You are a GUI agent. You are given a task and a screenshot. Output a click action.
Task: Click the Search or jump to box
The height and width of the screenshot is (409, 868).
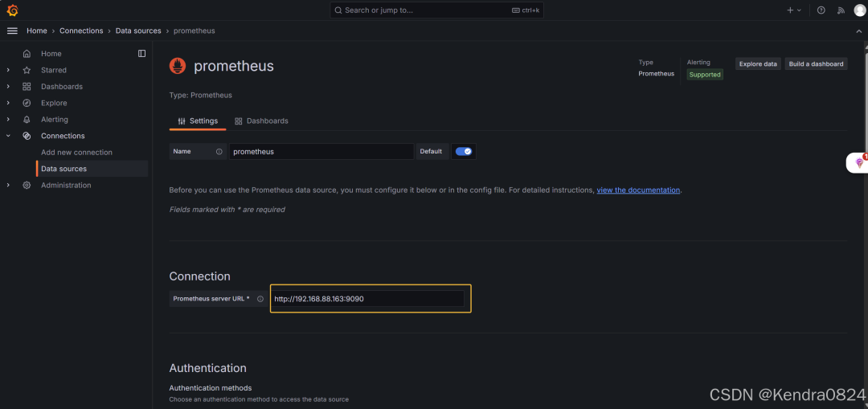[x=436, y=10]
